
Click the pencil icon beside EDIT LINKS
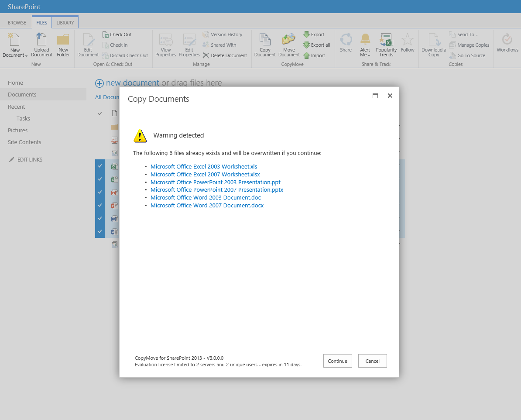click(x=11, y=160)
